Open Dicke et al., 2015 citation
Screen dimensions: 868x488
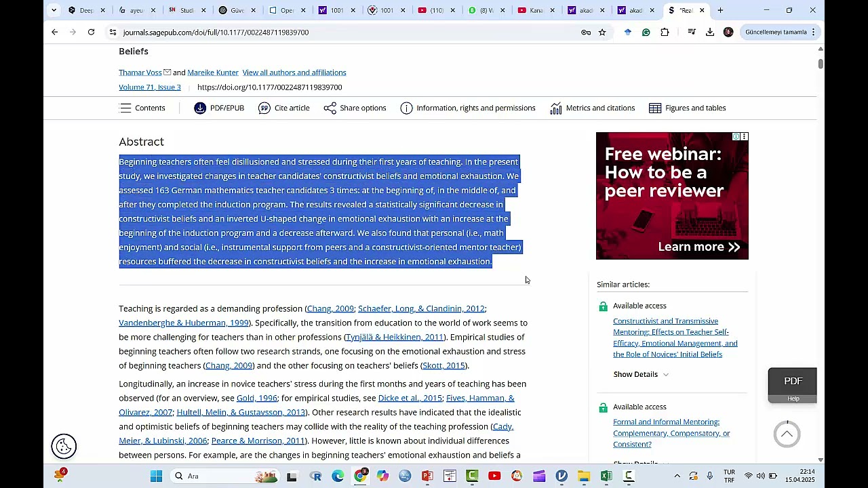tap(410, 398)
